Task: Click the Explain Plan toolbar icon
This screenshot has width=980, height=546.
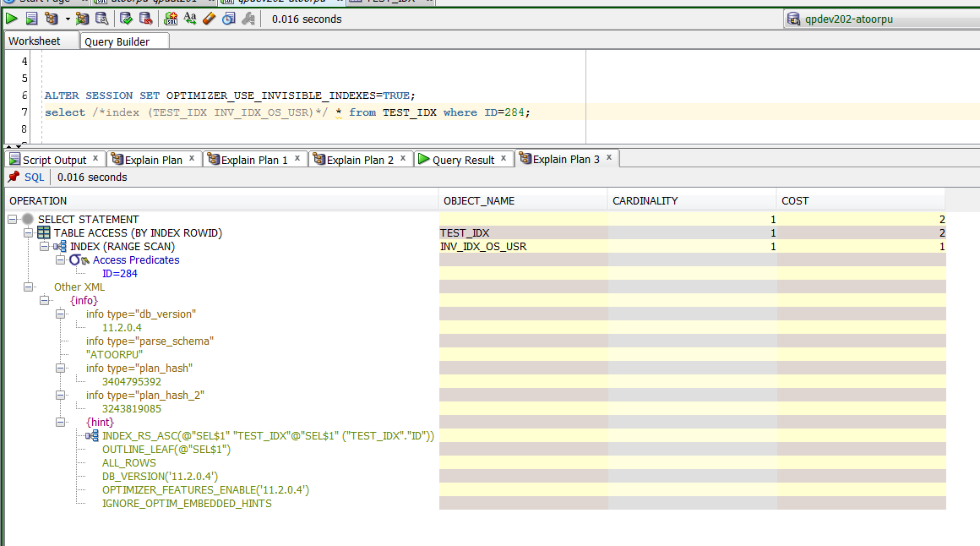Action: point(52,19)
